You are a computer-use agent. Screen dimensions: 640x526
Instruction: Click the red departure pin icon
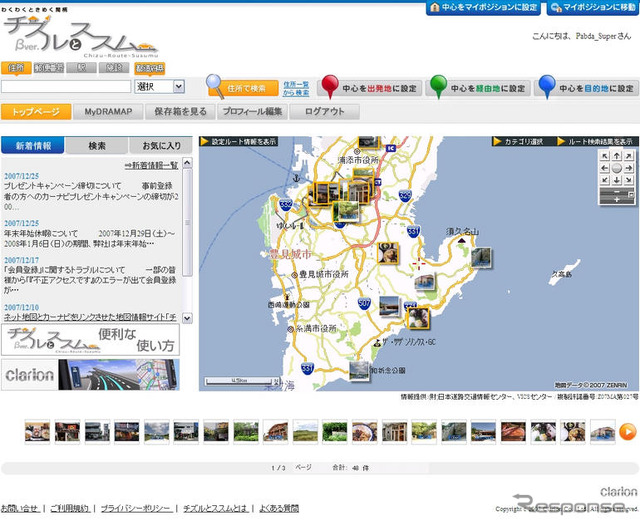pyautogui.click(x=330, y=85)
